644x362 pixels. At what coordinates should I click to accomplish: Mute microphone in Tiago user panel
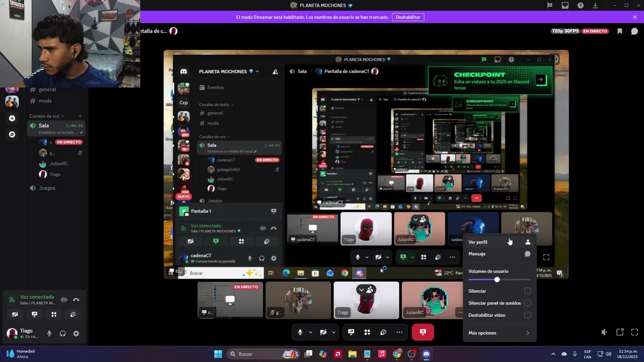[49, 333]
